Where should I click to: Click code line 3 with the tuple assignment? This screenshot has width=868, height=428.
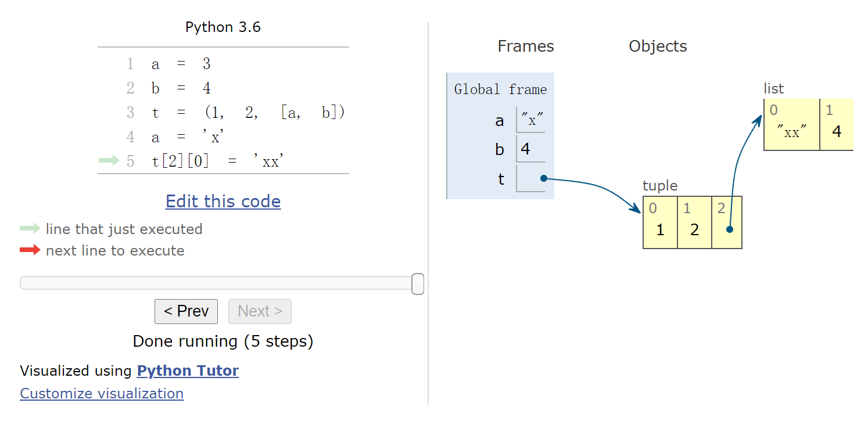click(x=248, y=113)
